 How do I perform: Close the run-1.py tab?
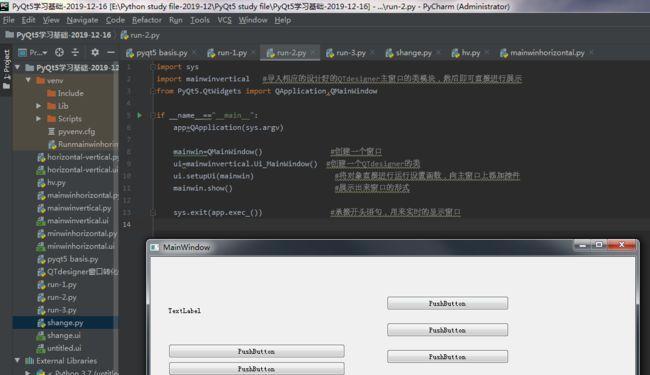[x=253, y=53]
